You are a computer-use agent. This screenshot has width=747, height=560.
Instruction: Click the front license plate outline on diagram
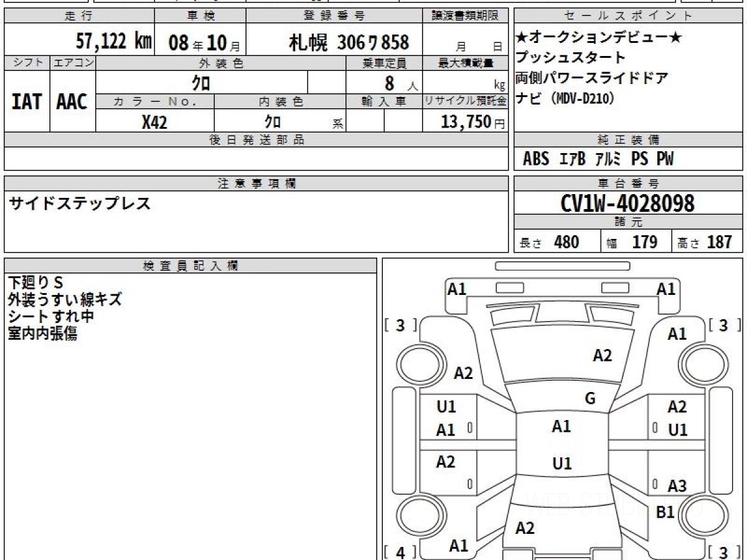pos(562,266)
